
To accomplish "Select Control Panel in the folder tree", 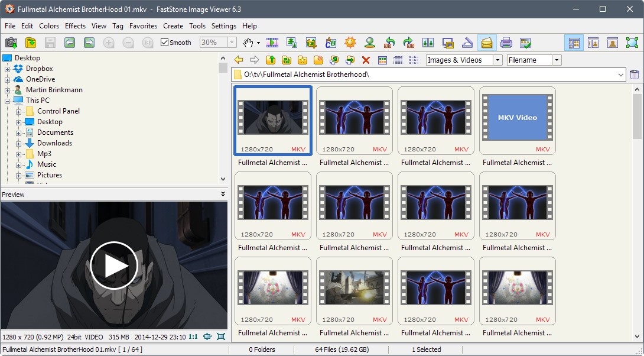I will coord(58,111).
